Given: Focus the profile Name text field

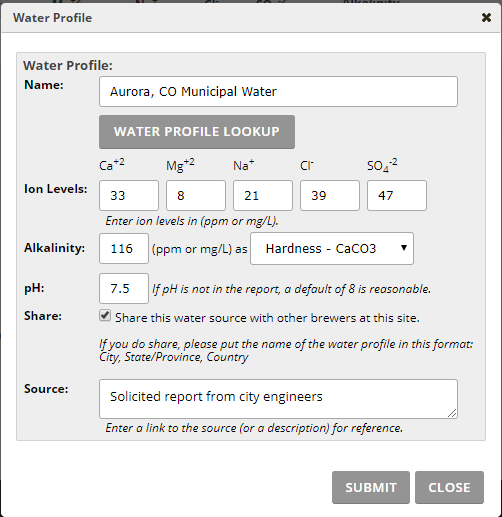Looking at the screenshot, I should pos(278,92).
